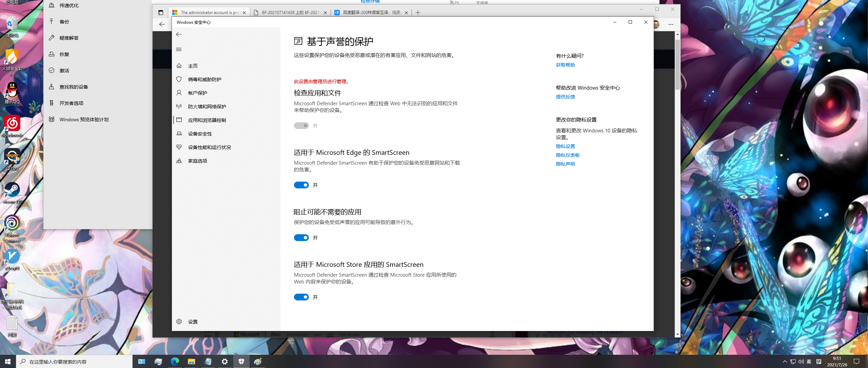Image resolution: width=868 pixels, height=368 pixels.
Task: Open 查找我的设备 in Settings window
Action: point(98,87)
